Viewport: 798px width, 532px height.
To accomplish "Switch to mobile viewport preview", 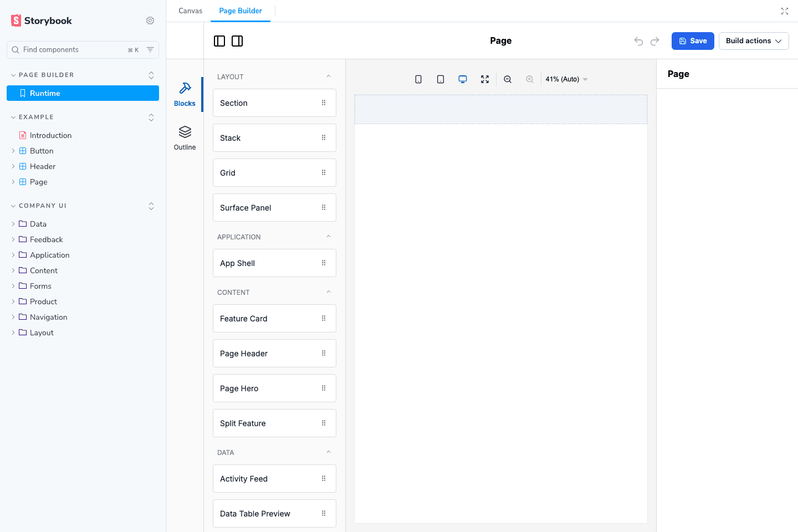I will 418,79.
